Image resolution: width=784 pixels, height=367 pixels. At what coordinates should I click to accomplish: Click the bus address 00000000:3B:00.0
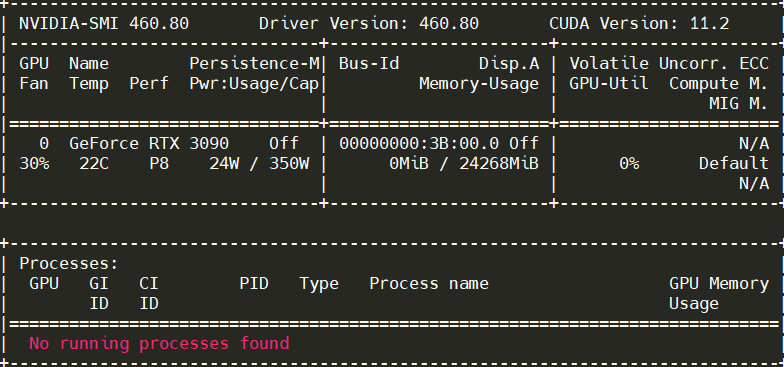click(419, 144)
